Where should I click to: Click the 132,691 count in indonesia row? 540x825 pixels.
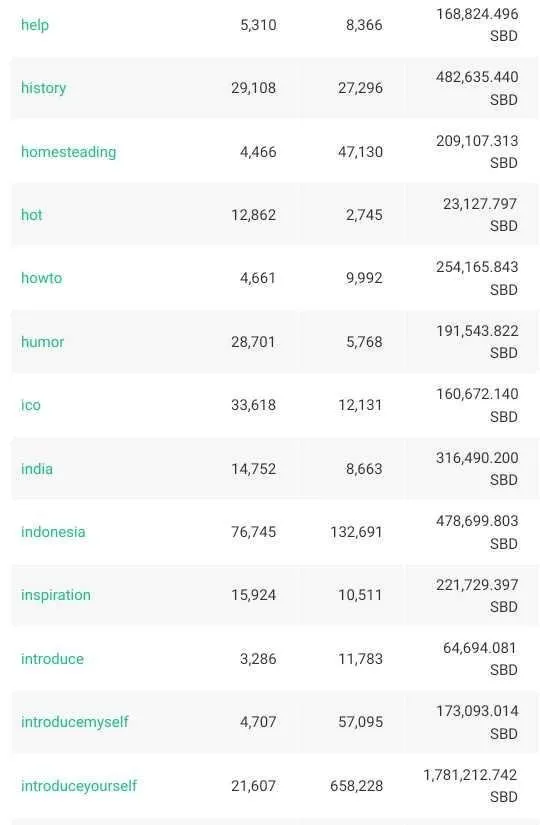pyautogui.click(x=356, y=532)
